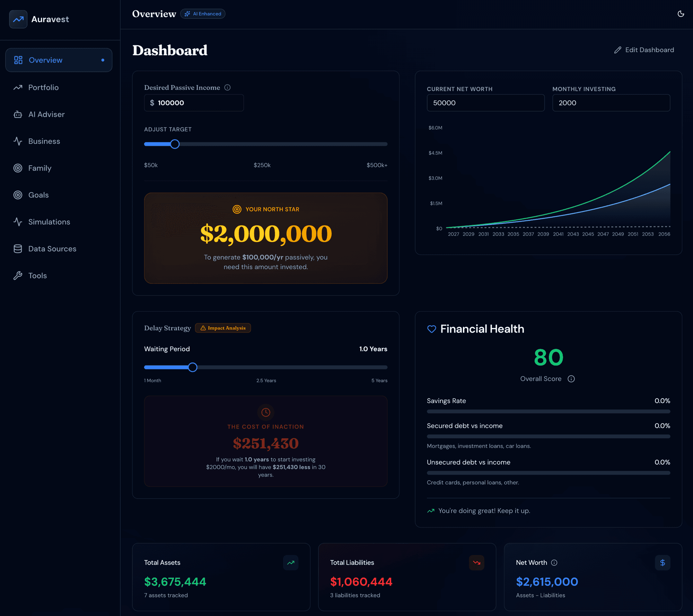Click the Savings Rate progress bar

(549, 412)
